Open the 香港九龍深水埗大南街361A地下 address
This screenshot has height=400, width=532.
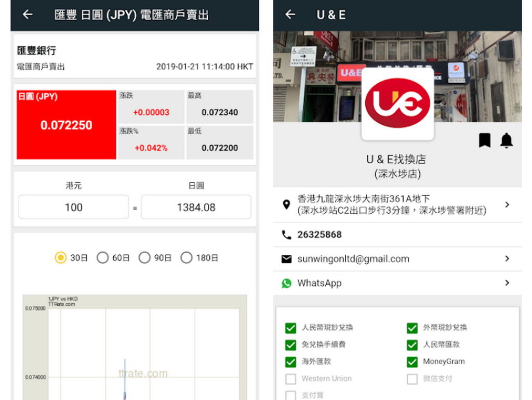click(392, 204)
